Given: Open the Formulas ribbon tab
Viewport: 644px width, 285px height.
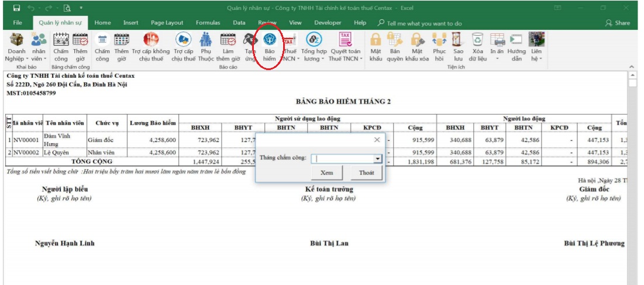Looking at the screenshot, I should coord(208,23).
